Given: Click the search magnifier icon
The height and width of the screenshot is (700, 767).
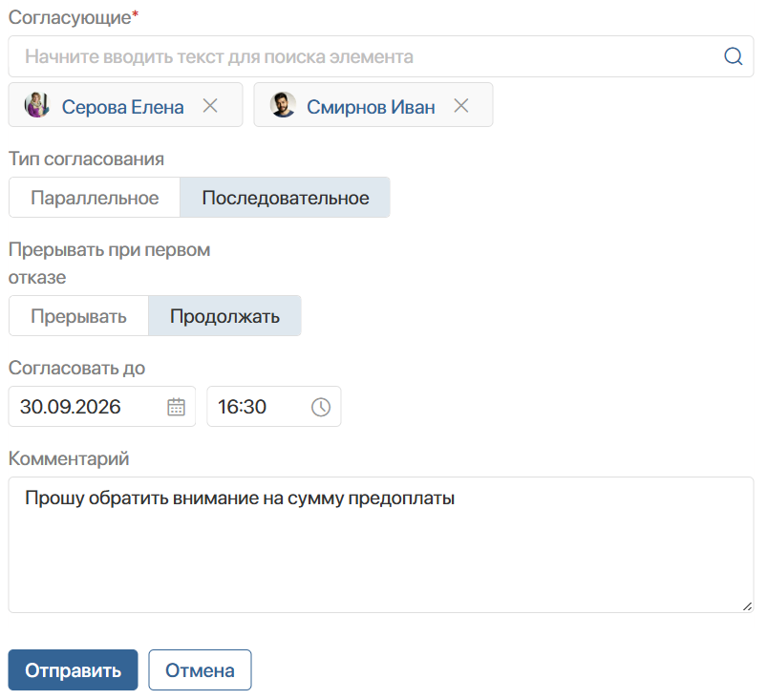Looking at the screenshot, I should click(734, 56).
